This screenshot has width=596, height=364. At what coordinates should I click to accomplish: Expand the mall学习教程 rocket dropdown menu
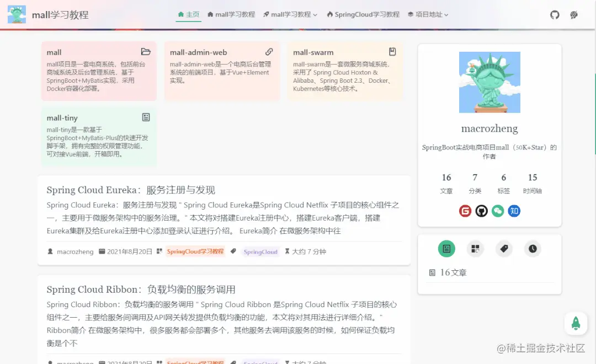[290, 14]
